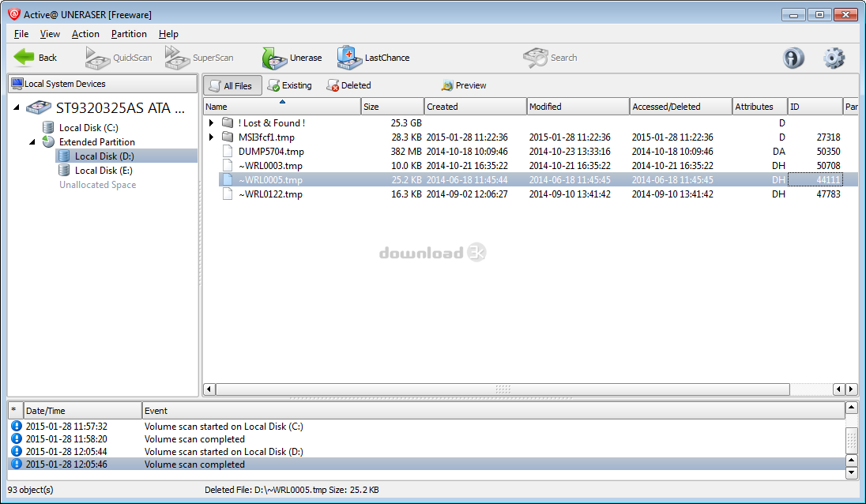Sort file list by Size column

click(393, 107)
